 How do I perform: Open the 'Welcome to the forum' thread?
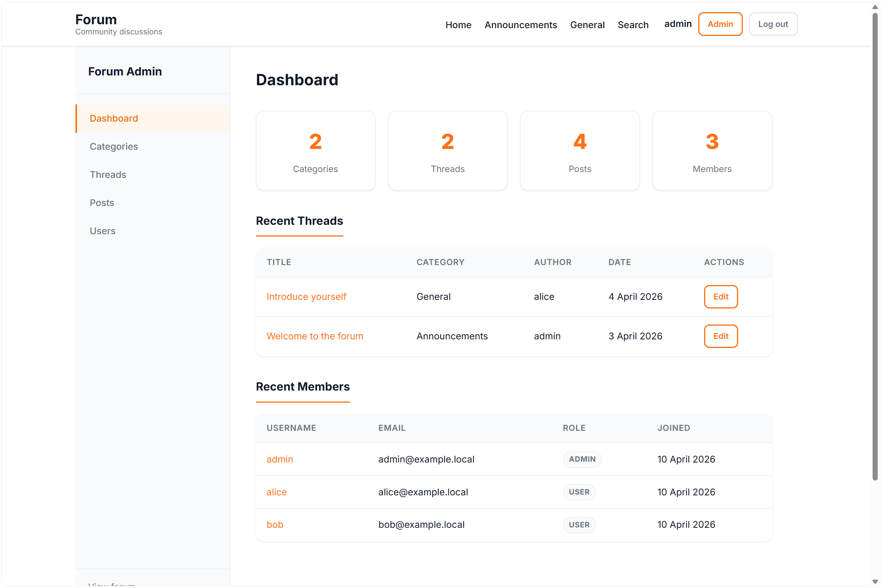(x=315, y=336)
